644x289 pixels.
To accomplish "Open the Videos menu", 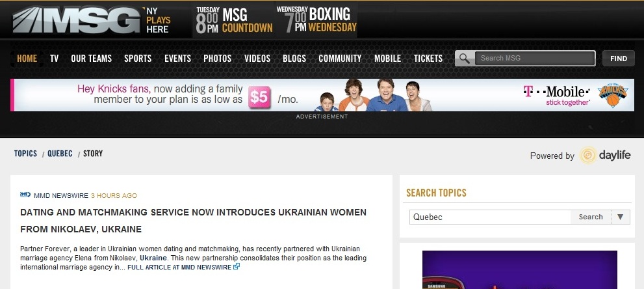I will tap(257, 59).
